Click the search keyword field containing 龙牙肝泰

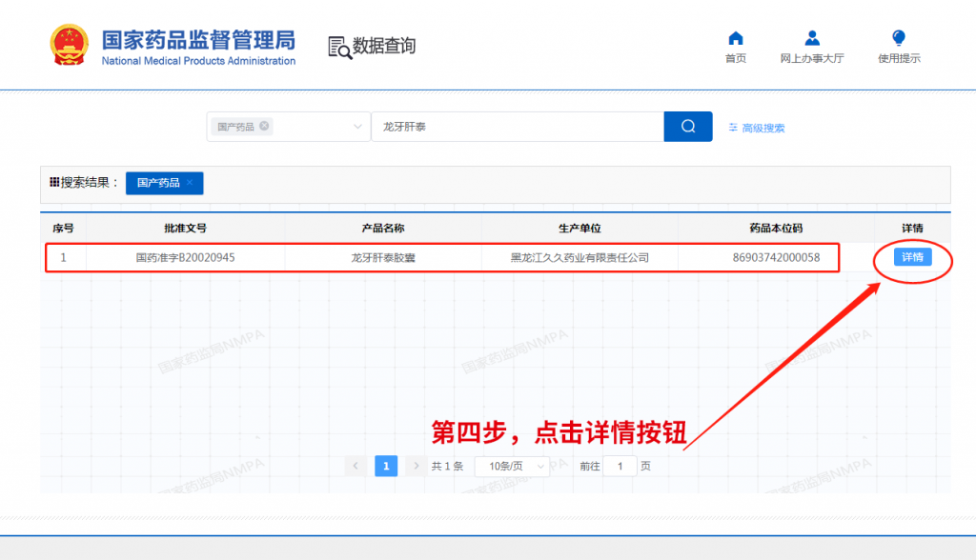(x=518, y=127)
